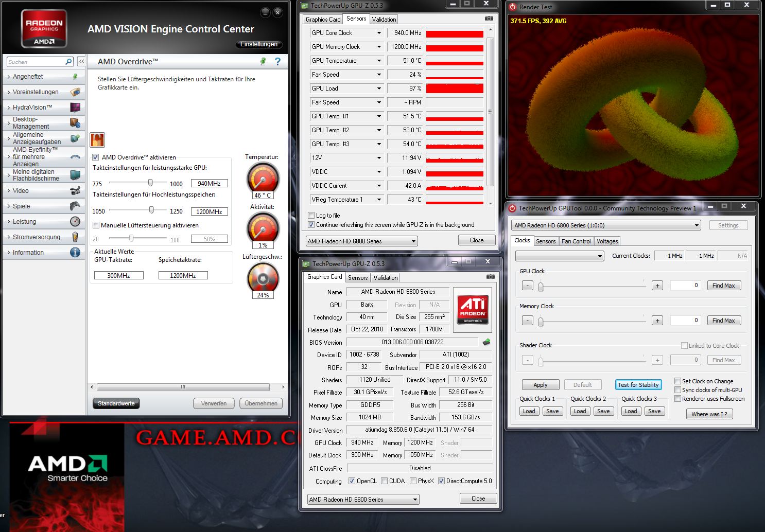Click the Spiele gamepad icon
The image size is (765, 532).
coord(75,206)
